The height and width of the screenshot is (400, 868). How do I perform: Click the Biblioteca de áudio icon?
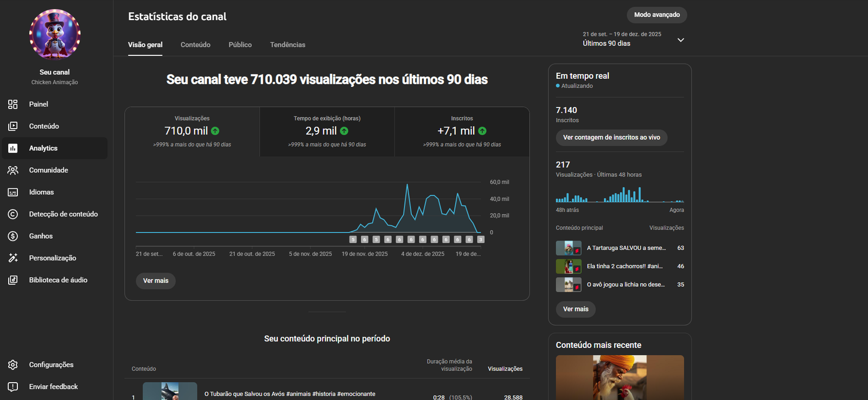[13, 280]
